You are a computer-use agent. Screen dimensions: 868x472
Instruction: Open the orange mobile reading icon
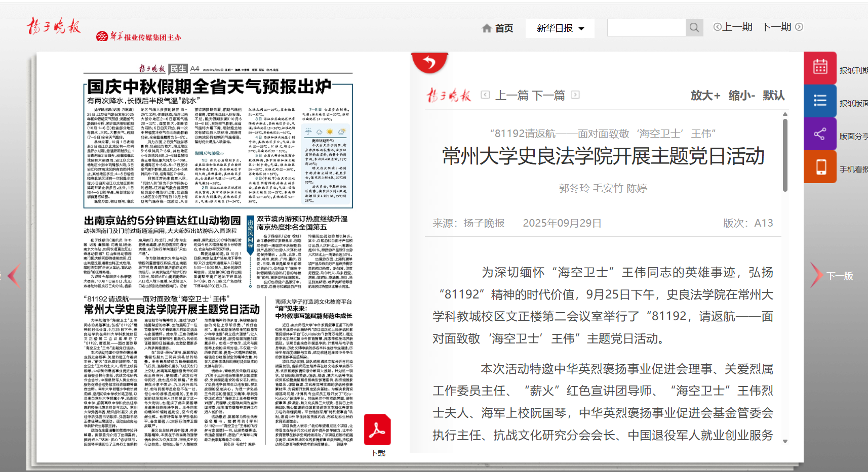pyautogui.click(x=820, y=167)
